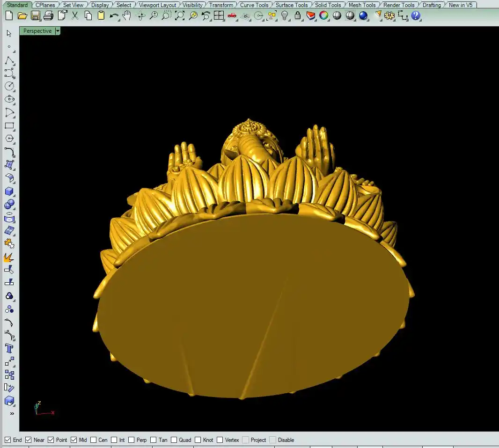Select the Circle drawing tool
The height and width of the screenshot is (448, 499).
coord(9,86)
